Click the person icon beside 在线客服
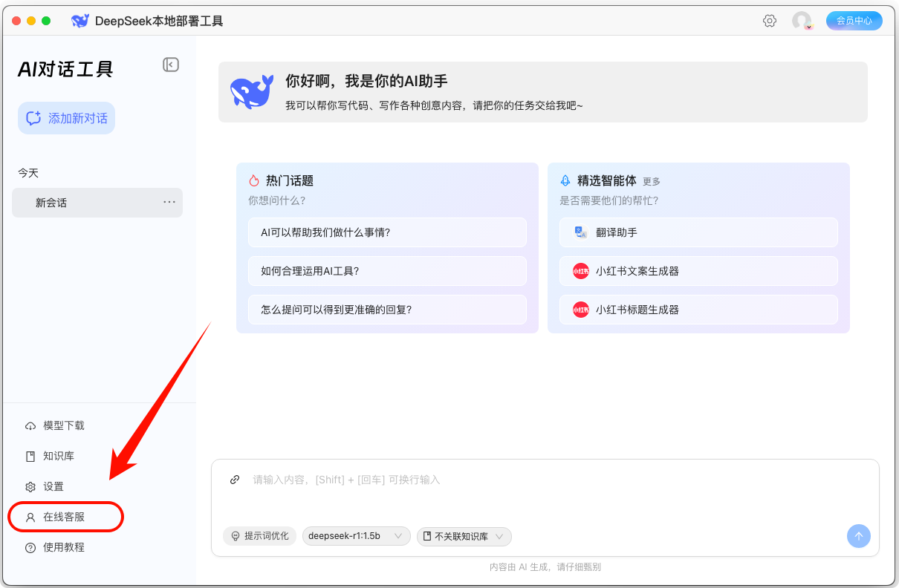Viewport: 899px width, 588px height. tap(30, 517)
